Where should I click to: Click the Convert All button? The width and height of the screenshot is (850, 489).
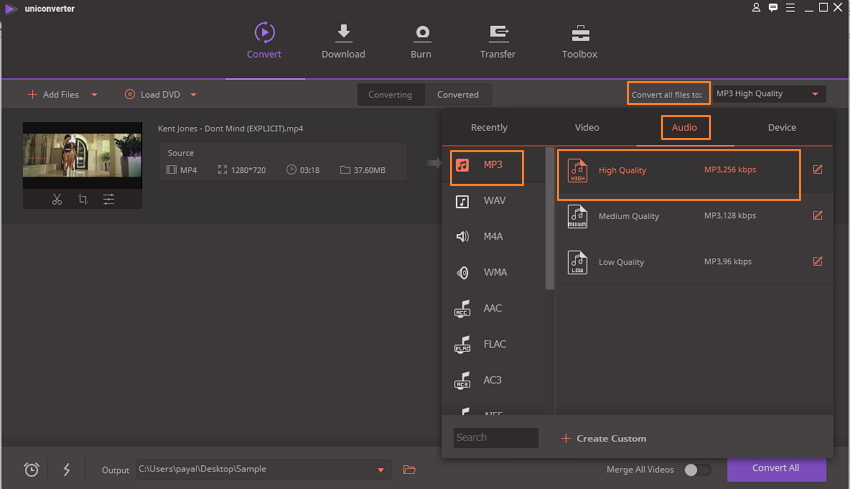tap(776, 468)
